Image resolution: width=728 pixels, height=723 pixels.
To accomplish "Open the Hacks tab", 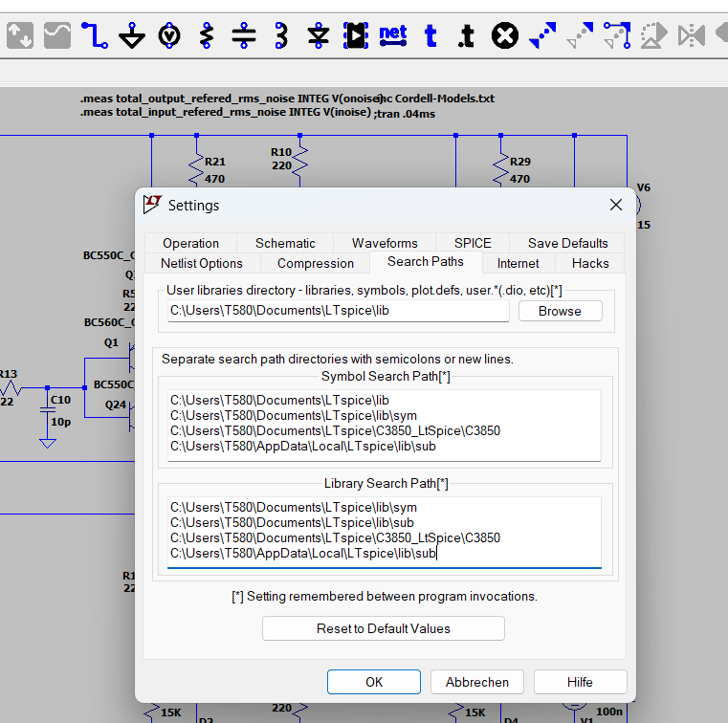I will point(590,263).
